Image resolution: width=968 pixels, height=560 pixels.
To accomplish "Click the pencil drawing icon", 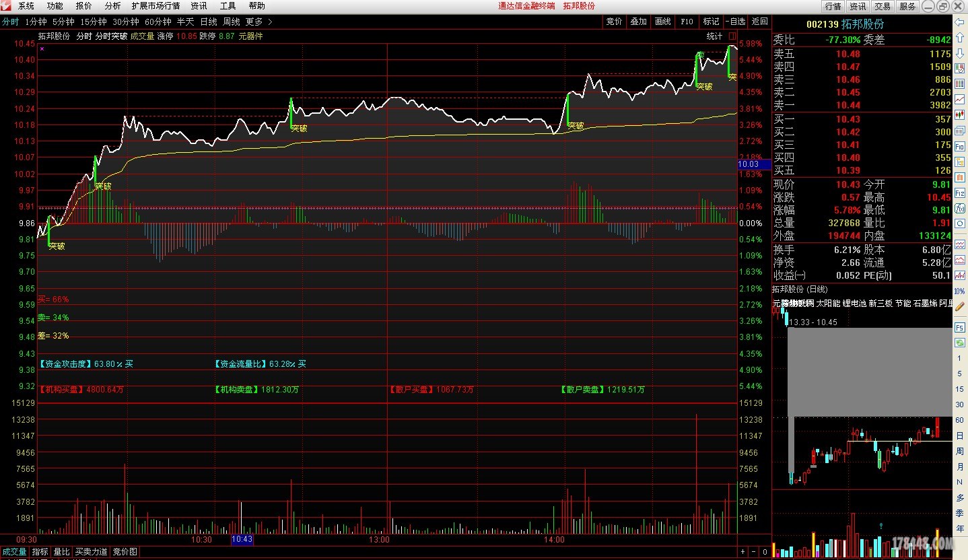I will coord(960,307).
